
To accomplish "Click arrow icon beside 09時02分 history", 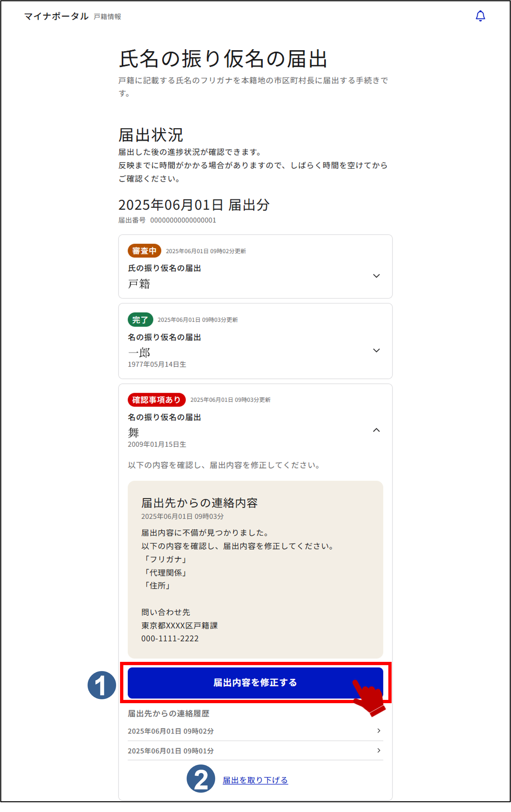I will pyautogui.click(x=379, y=731).
